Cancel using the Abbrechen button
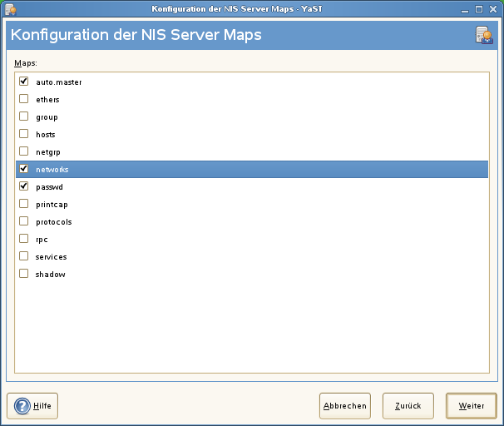The image size is (504, 426). click(345, 406)
